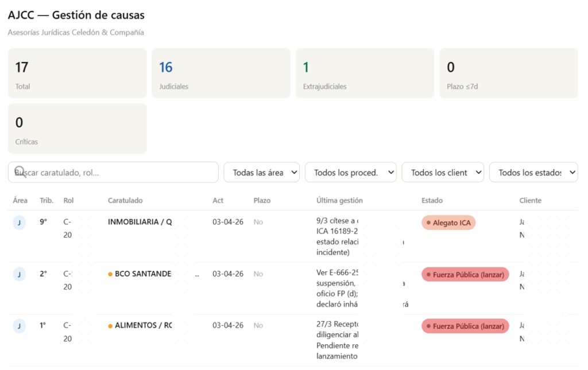Click Fuerza Pública badge in Bco Santander row
This screenshot has height=370, width=588.
point(465,274)
